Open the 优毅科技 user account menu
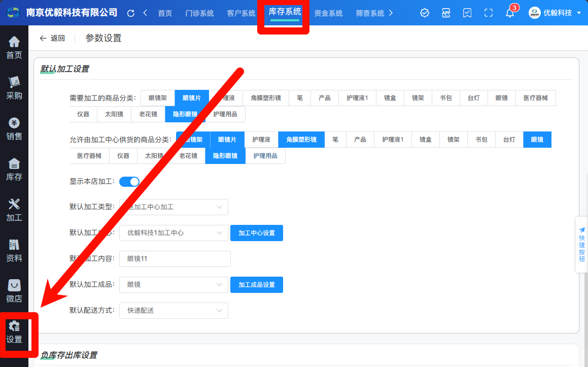Screen dimensions: 588x367 click(555, 13)
